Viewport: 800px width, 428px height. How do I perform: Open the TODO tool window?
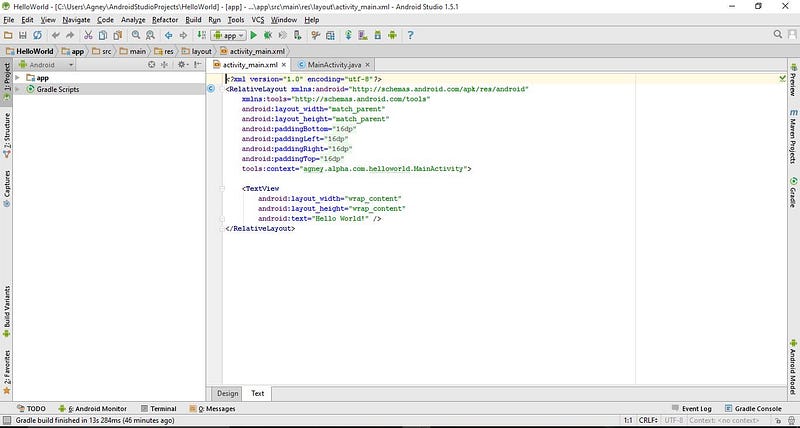coord(31,409)
